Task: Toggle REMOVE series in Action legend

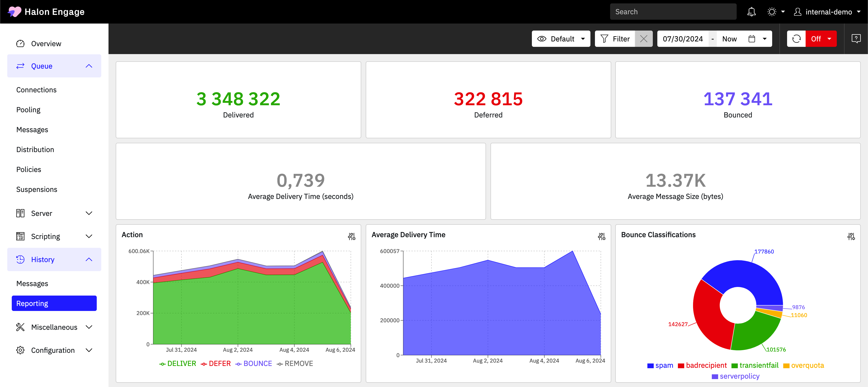Action: (x=295, y=364)
